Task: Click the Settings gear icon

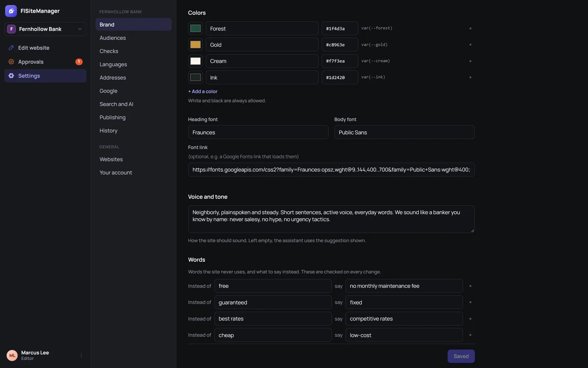Action: coord(11,76)
